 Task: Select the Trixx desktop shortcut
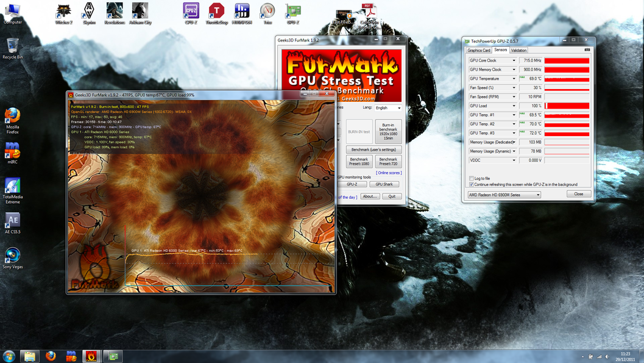pyautogui.click(x=267, y=13)
